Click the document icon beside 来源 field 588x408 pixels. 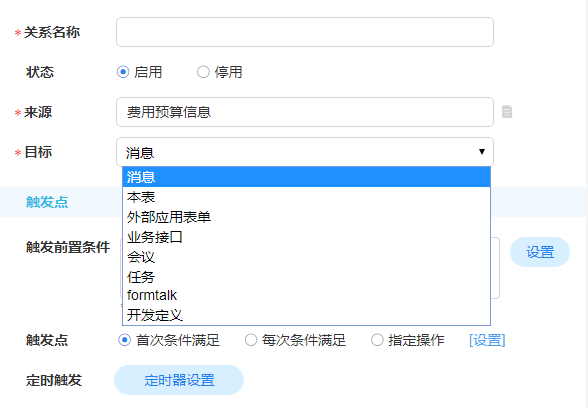[507, 112]
